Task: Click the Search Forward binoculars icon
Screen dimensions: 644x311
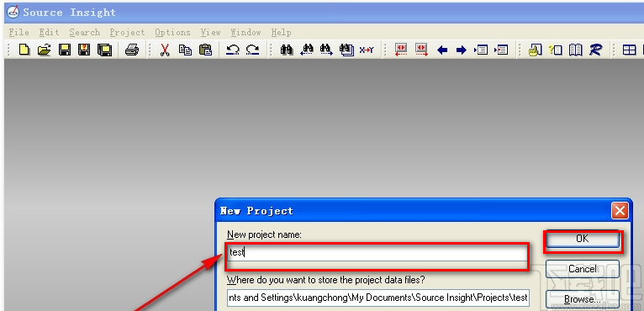Action: click(x=326, y=50)
